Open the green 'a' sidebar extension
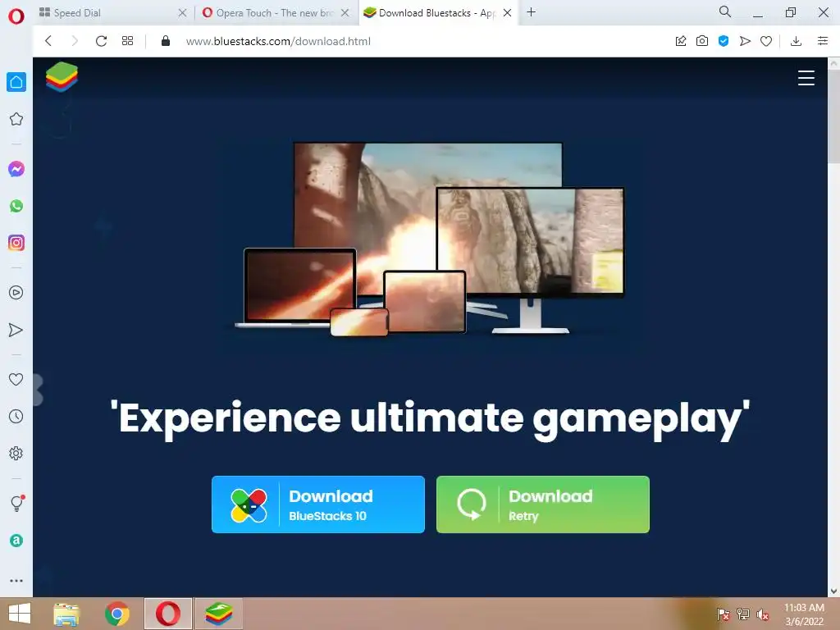840x630 pixels. coord(16,541)
